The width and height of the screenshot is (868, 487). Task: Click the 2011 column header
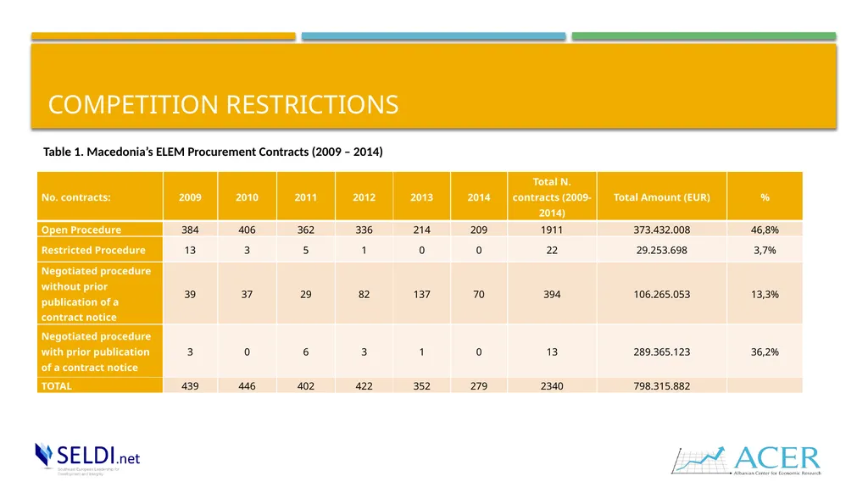point(305,196)
